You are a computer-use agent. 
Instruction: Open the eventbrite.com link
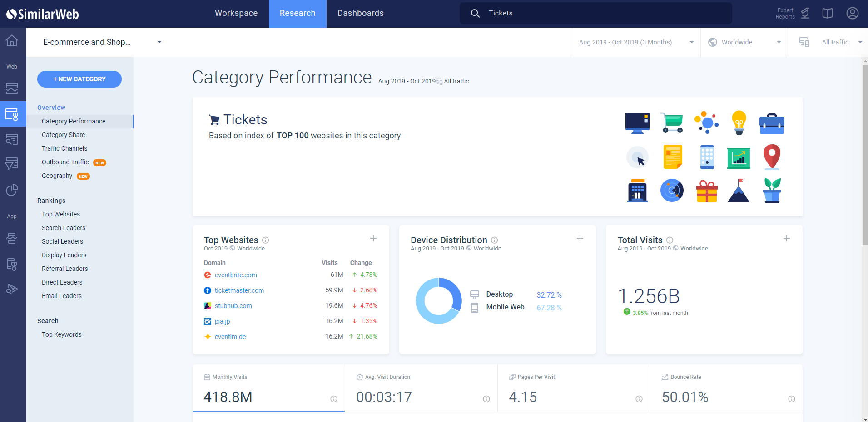(236, 275)
